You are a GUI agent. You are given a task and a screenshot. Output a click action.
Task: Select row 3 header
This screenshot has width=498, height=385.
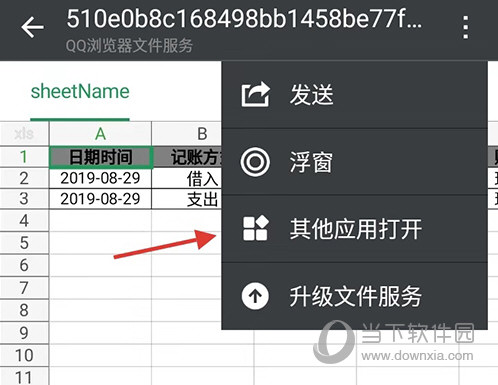tap(24, 199)
